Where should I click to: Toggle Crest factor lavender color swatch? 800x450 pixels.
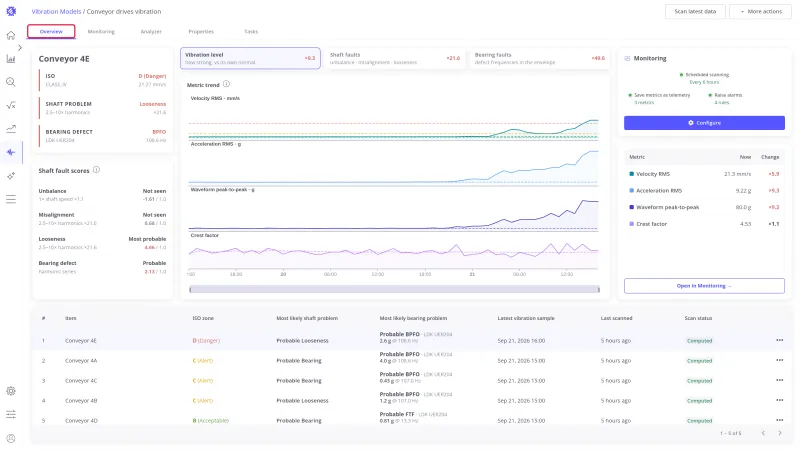pyautogui.click(x=632, y=224)
